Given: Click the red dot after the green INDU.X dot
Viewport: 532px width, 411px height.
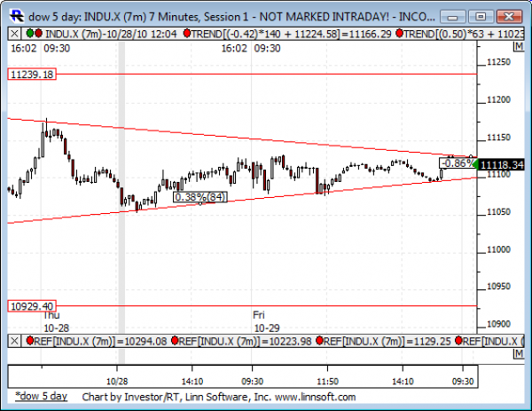Looking at the screenshot, I should tap(38, 33).
